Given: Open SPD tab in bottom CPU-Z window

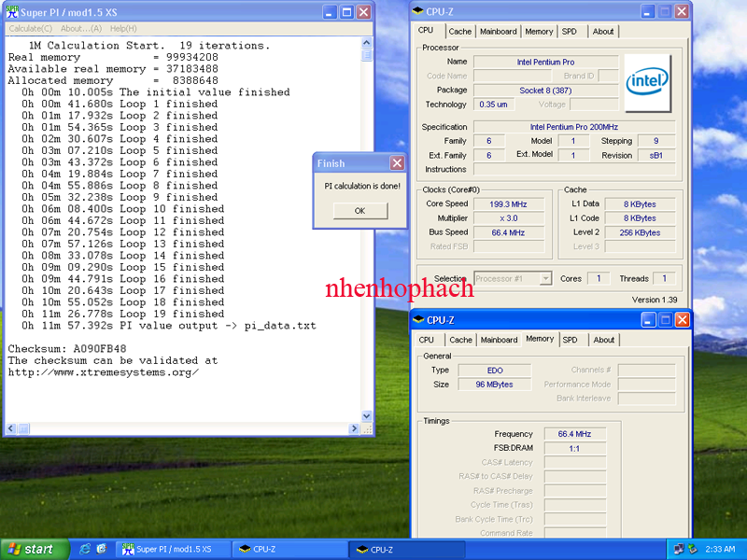Looking at the screenshot, I should pyautogui.click(x=571, y=340).
